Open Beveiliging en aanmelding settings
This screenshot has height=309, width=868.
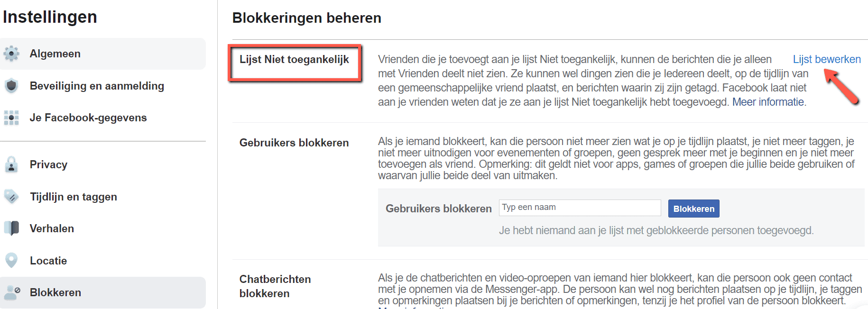click(x=103, y=86)
